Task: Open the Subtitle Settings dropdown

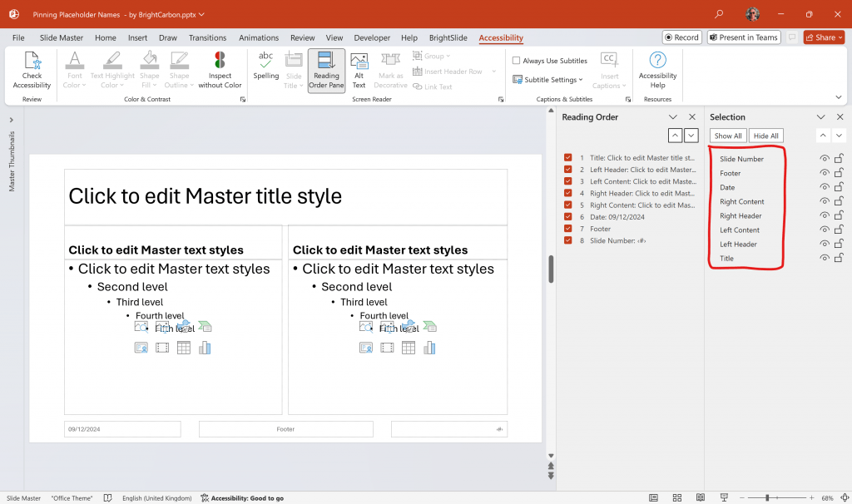Action: [547, 79]
